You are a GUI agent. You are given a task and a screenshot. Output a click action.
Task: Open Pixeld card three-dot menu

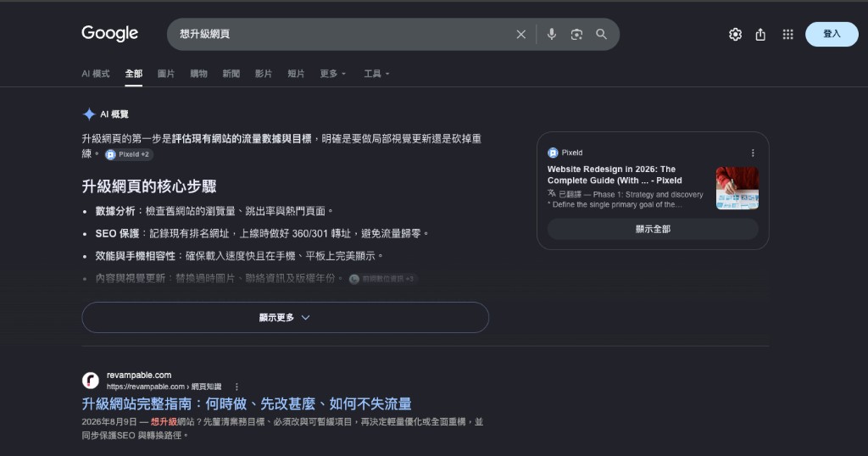click(753, 153)
